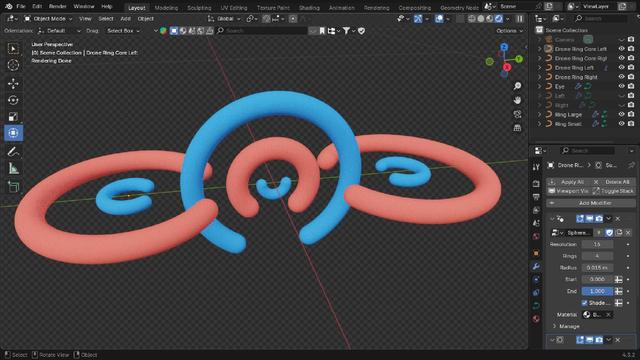The image size is (640, 360).
Task: Disable render for Drone Ring Left
Action: 631,67
